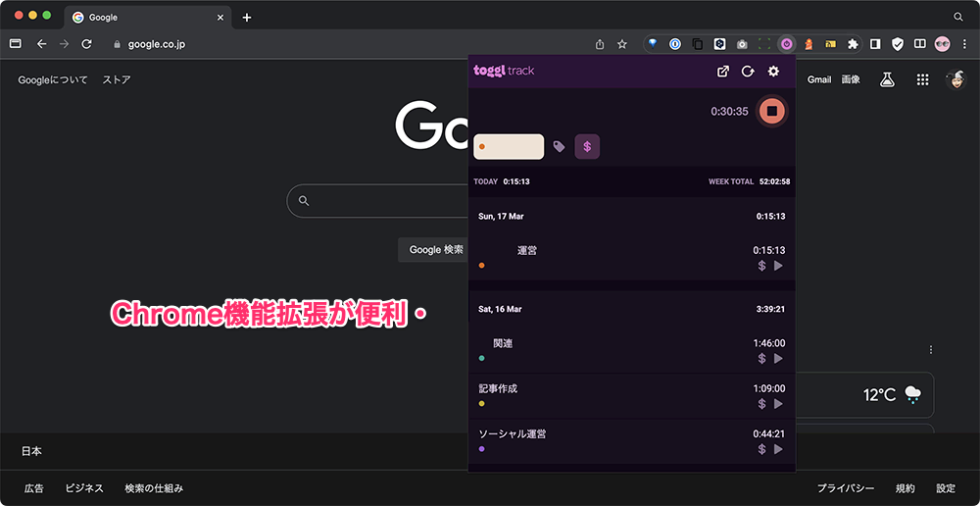Screen dimensions: 980x506
Task: Click the week total 52:02:58 value
Action: point(774,182)
